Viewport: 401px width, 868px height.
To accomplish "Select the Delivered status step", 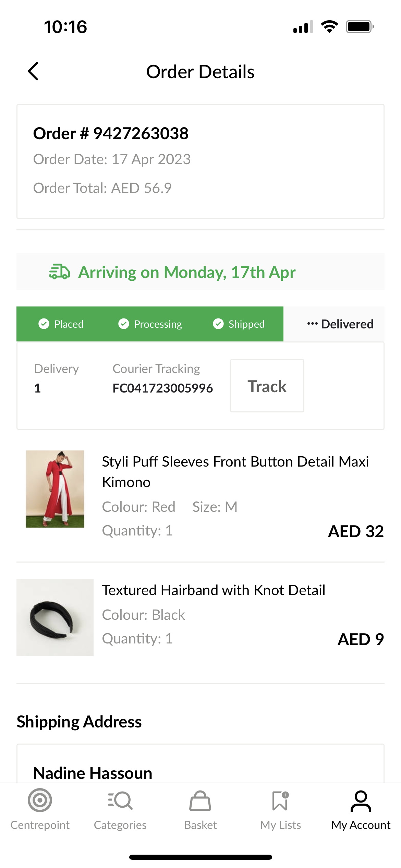I will pos(340,324).
